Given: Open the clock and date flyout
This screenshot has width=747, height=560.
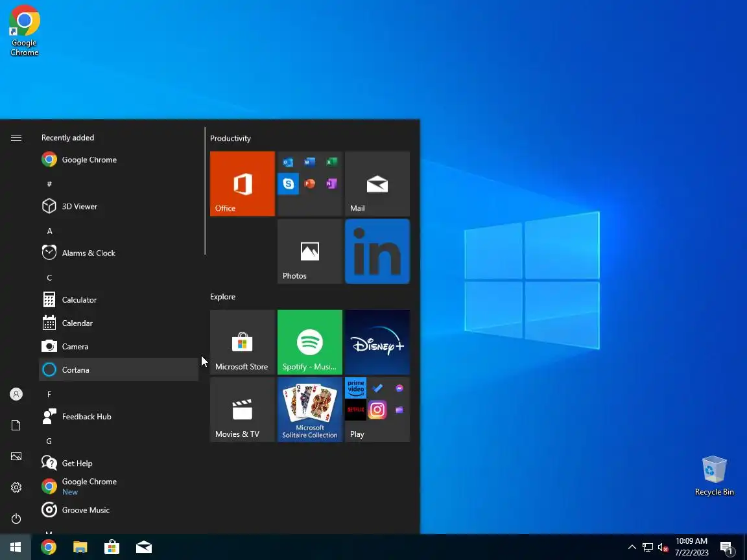Looking at the screenshot, I should pos(692,547).
